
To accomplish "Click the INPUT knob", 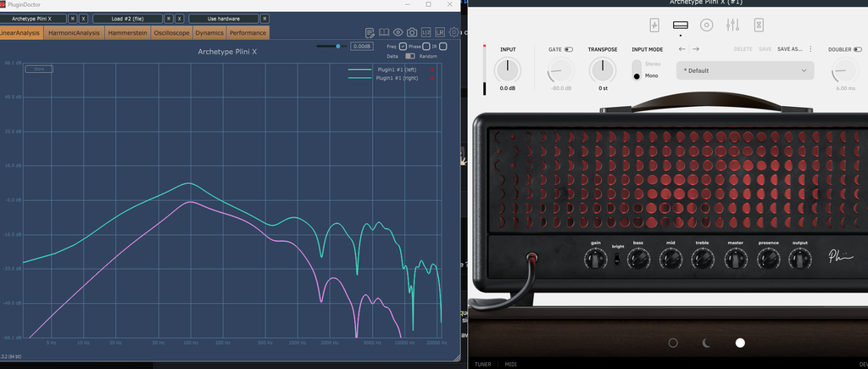I will click(x=508, y=70).
